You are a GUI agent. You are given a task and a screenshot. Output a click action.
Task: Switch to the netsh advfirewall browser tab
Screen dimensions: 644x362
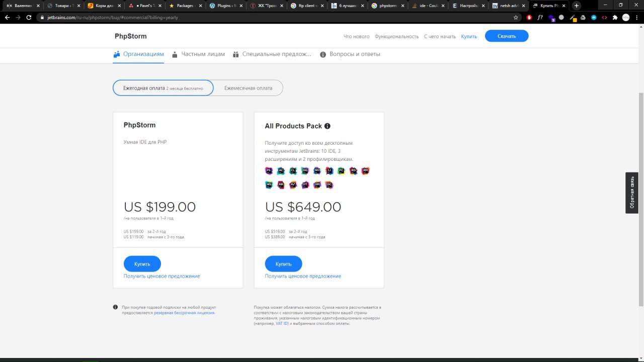pyautogui.click(x=508, y=6)
